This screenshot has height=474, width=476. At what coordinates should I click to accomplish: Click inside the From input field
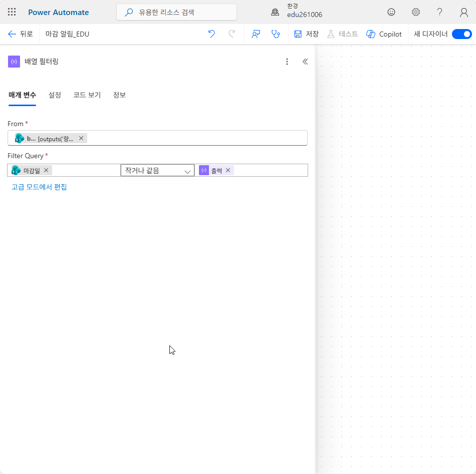pos(157,138)
